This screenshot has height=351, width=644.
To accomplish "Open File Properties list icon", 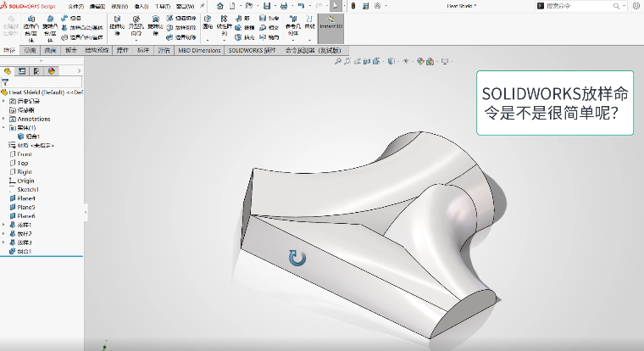I will [365, 6].
